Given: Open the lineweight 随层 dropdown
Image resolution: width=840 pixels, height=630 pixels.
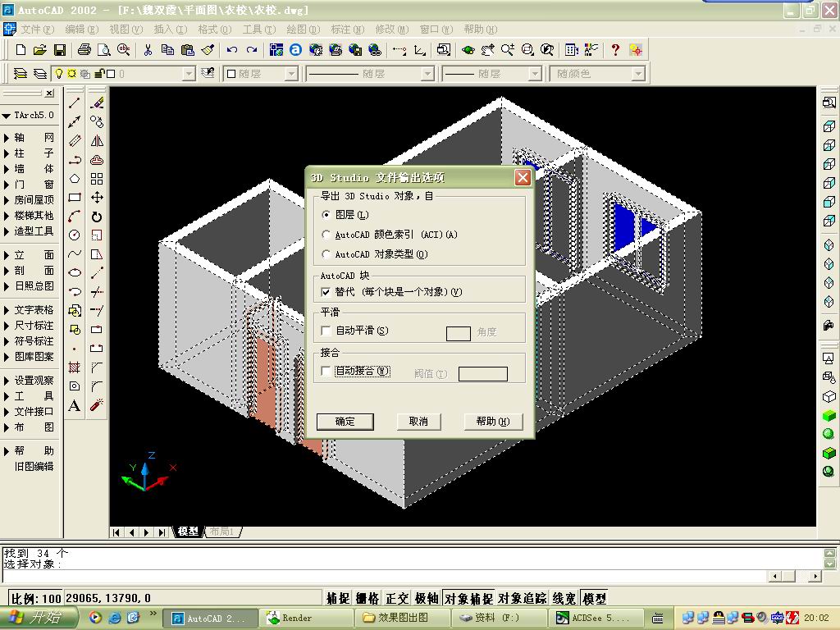Looking at the screenshot, I should coord(535,73).
